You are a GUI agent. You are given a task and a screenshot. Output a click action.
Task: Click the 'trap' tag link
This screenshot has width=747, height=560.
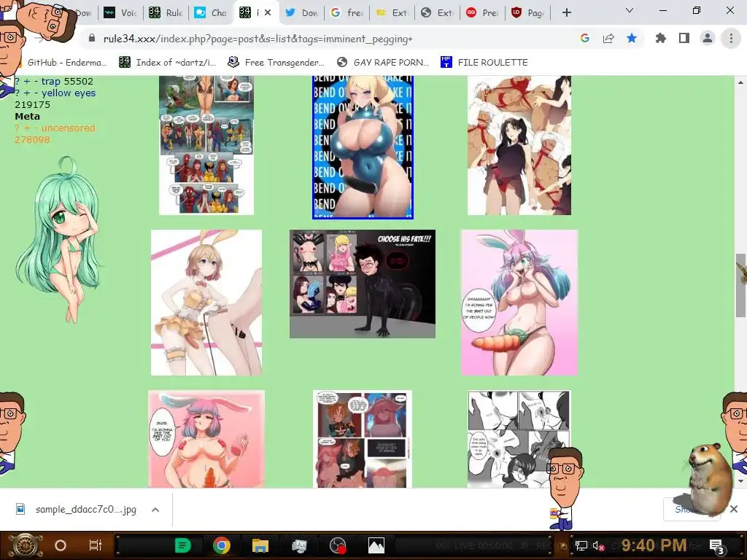[x=51, y=82]
